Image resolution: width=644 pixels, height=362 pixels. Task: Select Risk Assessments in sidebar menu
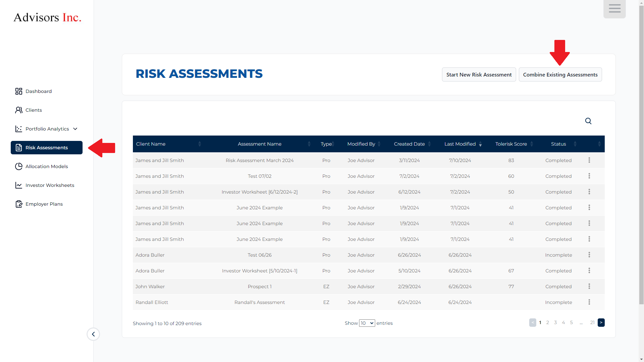click(47, 148)
